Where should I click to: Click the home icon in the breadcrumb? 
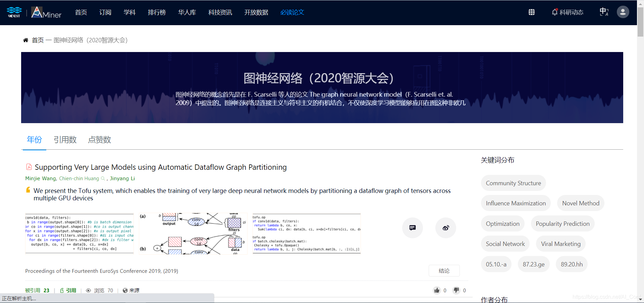[25, 40]
